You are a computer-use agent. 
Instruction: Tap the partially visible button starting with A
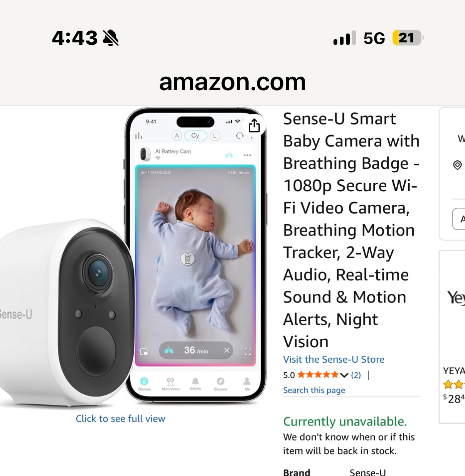460,219
